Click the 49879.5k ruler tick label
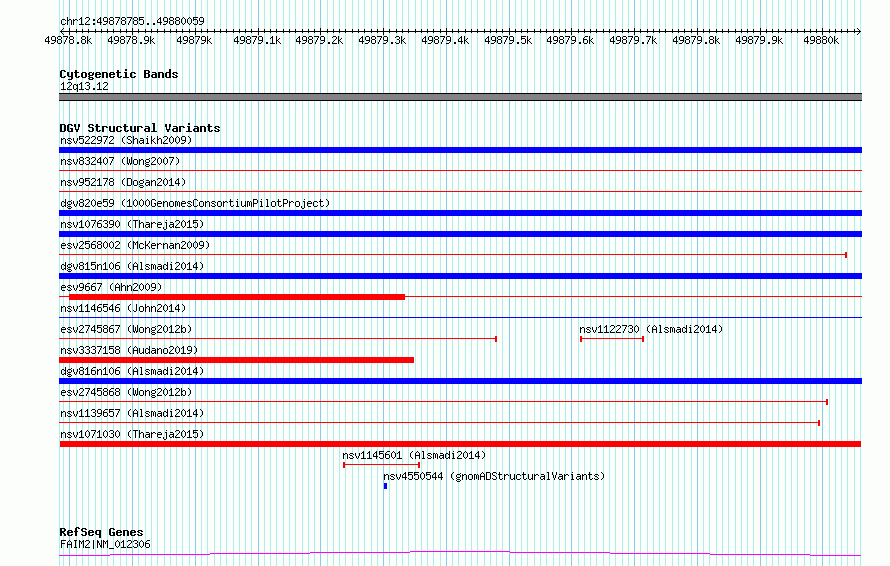 tap(509, 40)
